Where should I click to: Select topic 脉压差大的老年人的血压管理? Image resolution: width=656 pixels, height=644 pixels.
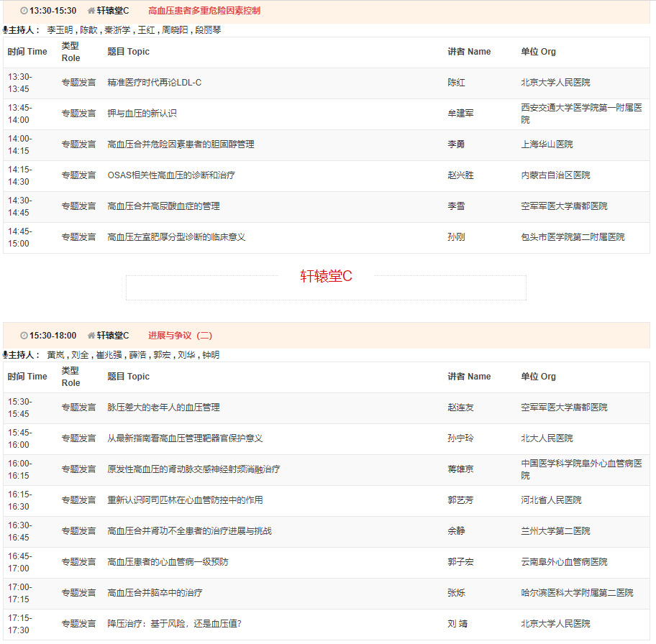(163, 408)
